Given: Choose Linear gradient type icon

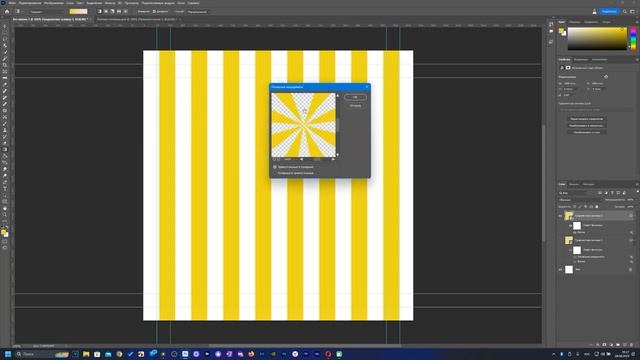Looking at the screenshot, I should [100, 11].
